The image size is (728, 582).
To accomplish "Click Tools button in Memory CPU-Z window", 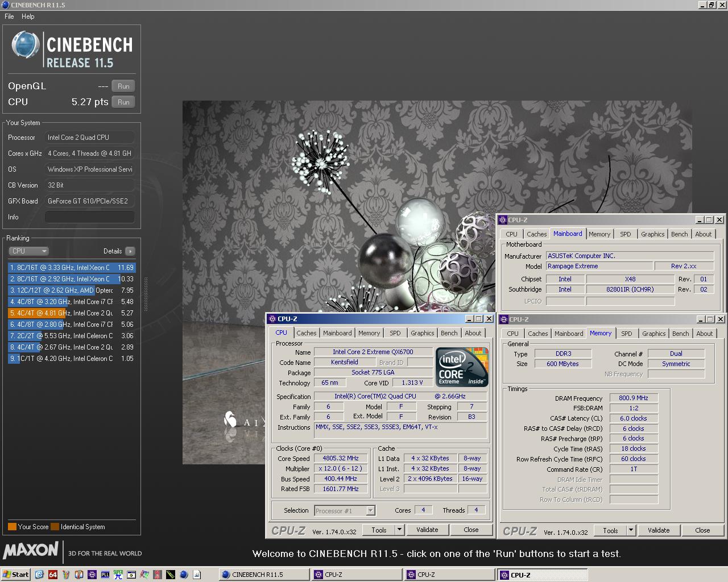I will coord(610,531).
